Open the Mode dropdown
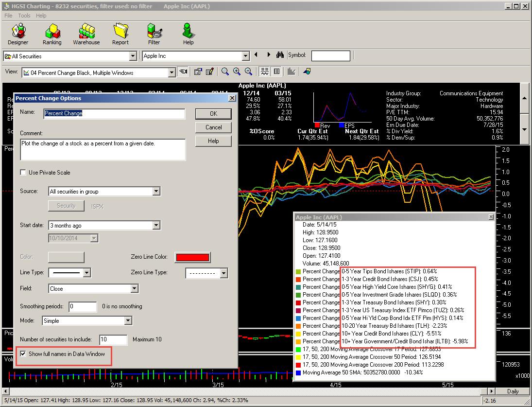Image resolution: width=532 pixels, height=407 pixels. pos(128,321)
